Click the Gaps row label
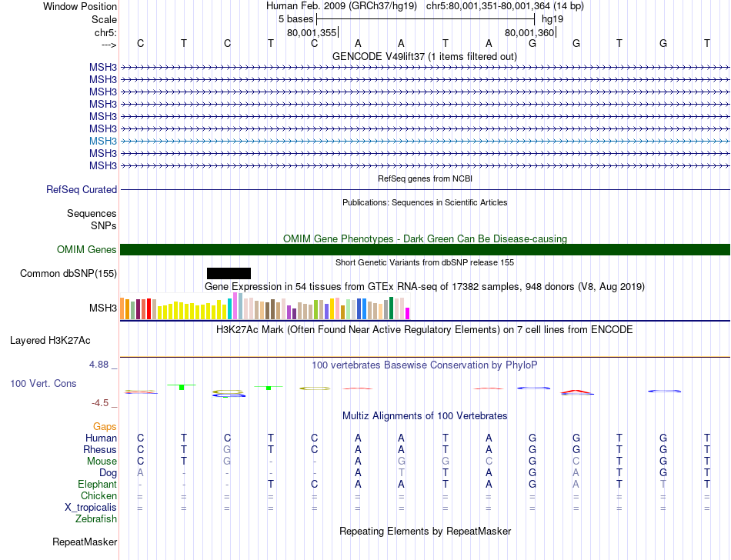 (105, 427)
